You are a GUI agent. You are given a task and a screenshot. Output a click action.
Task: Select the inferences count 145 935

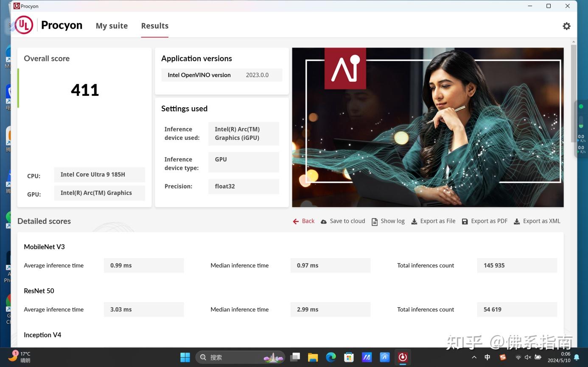[517, 265]
